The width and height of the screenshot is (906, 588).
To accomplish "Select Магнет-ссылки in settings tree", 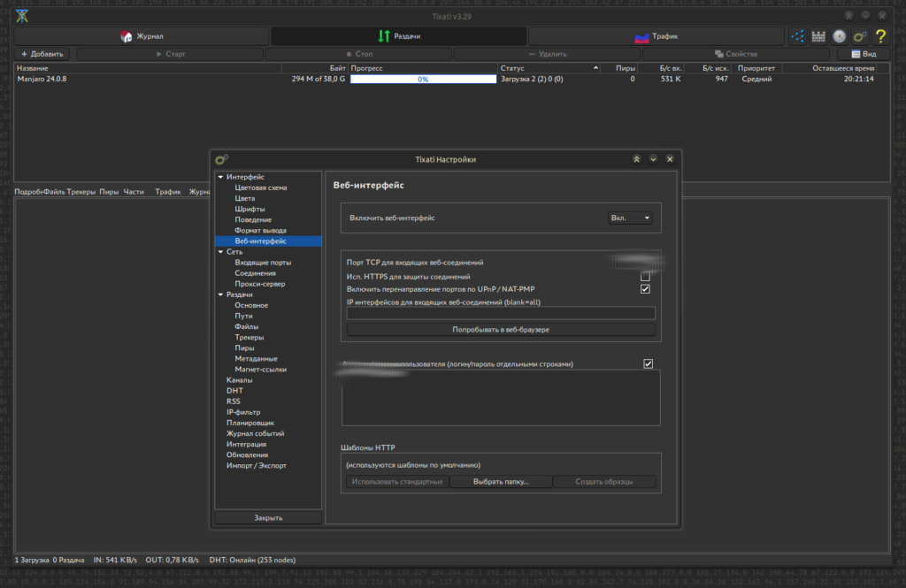I will (x=261, y=370).
